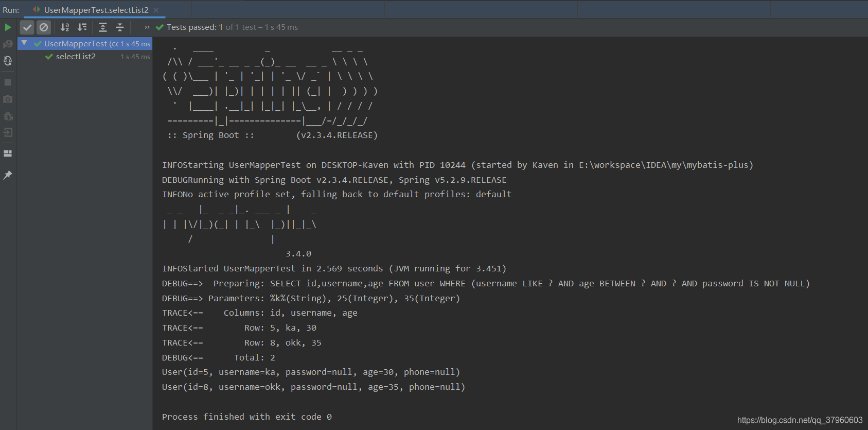This screenshot has width=868, height=430.
Task: Click the 'Row: 5, ka, 30' line
Action: point(239,328)
